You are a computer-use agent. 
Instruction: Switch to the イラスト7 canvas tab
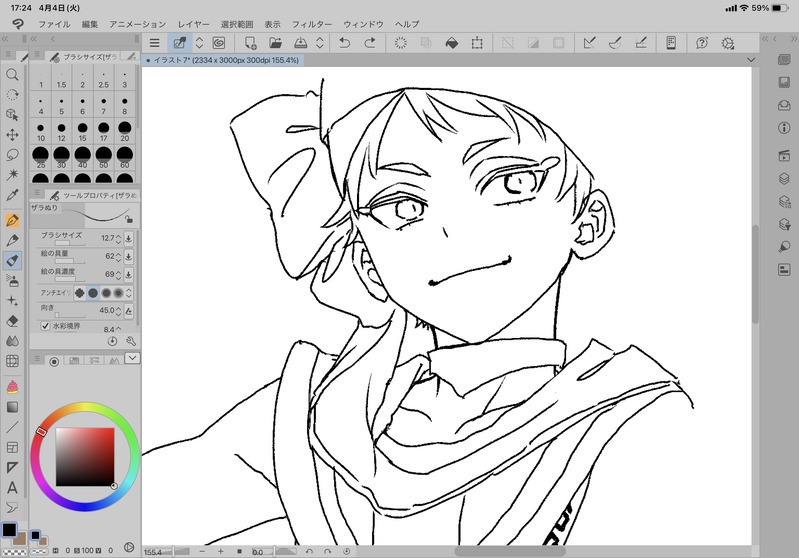click(223, 60)
